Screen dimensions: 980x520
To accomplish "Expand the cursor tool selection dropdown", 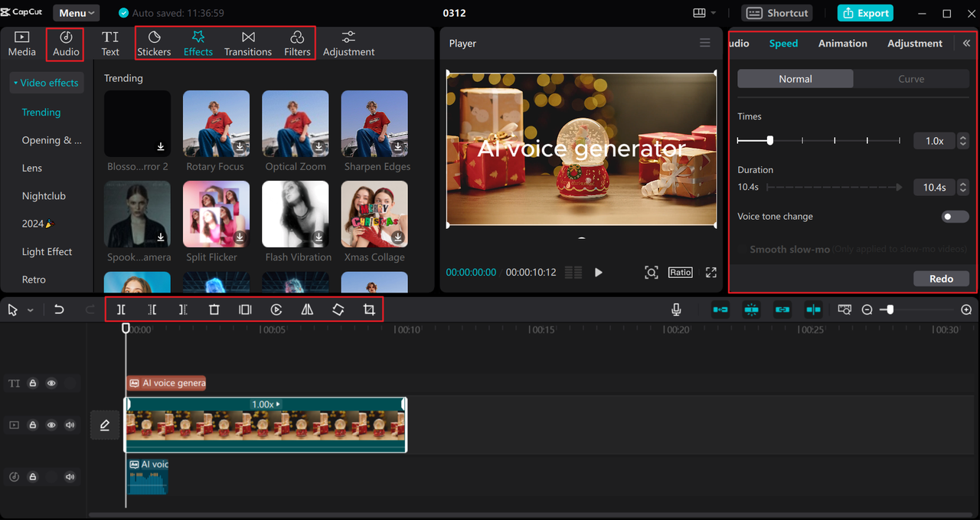I will point(31,310).
